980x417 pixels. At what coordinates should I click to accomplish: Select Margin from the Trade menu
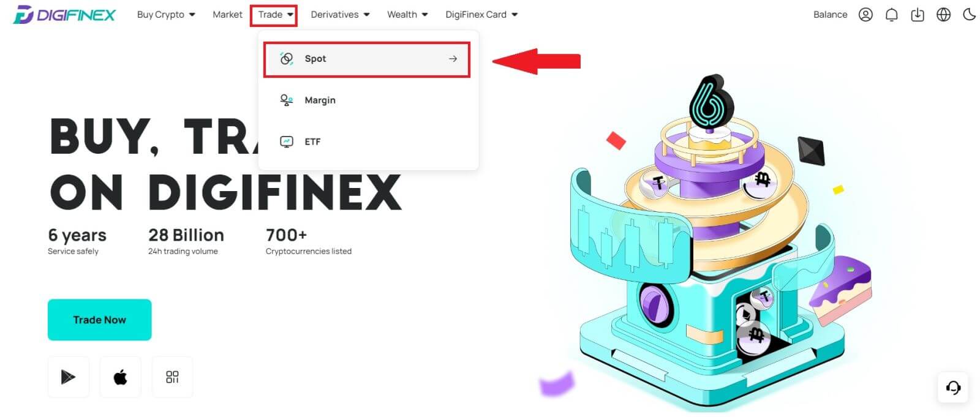[x=367, y=100]
